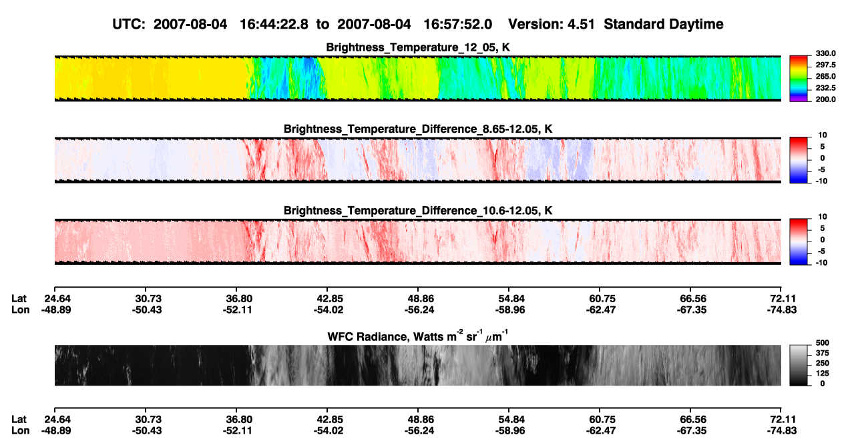This screenshot has width=868, height=445.
Task: Click longitude '-58.96' on axis above WFC title
Action: pyautogui.click(x=509, y=310)
